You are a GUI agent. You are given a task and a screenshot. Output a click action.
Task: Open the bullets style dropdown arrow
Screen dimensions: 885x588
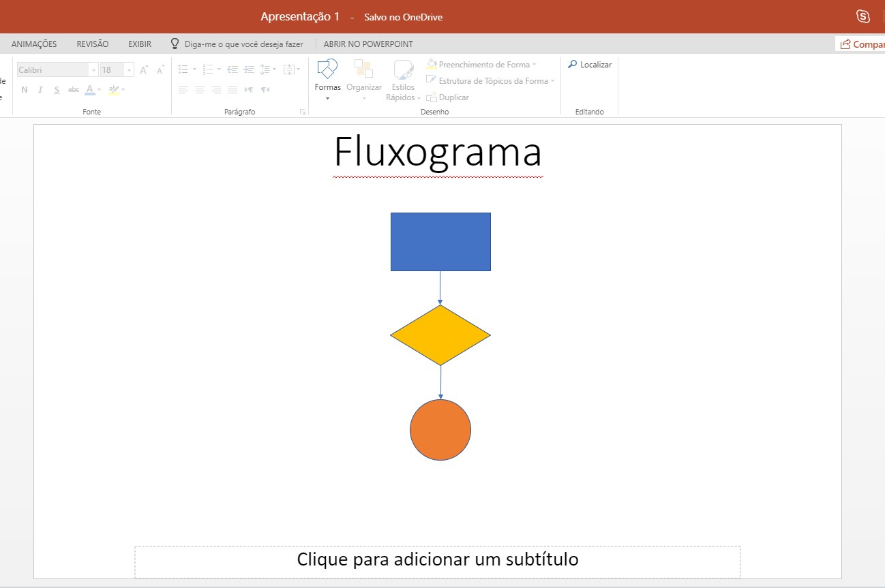pos(194,69)
